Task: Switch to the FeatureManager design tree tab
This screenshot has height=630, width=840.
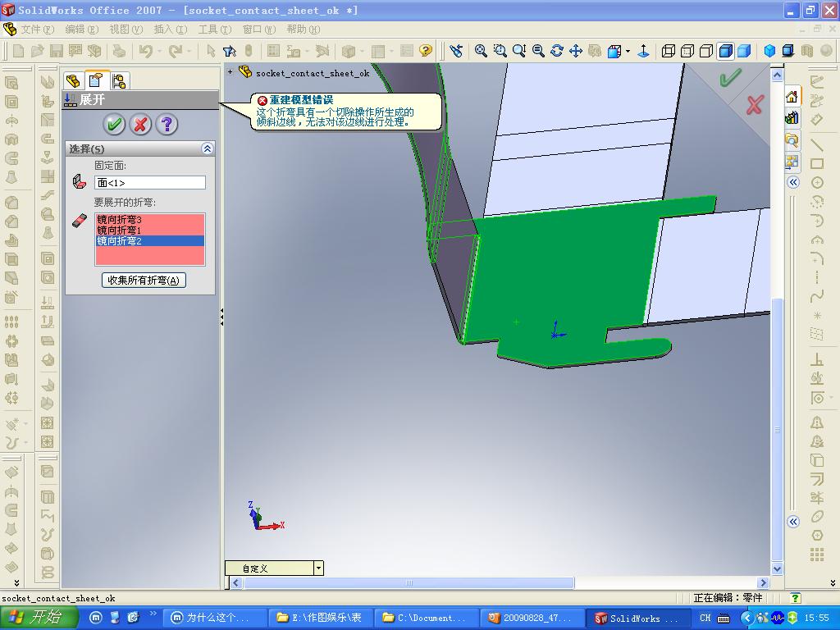Action: pyautogui.click(x=73, y=81)
